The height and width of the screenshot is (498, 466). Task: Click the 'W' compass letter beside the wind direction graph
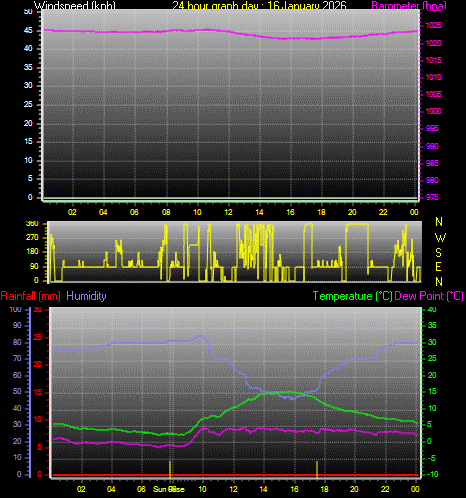(440, 238)
